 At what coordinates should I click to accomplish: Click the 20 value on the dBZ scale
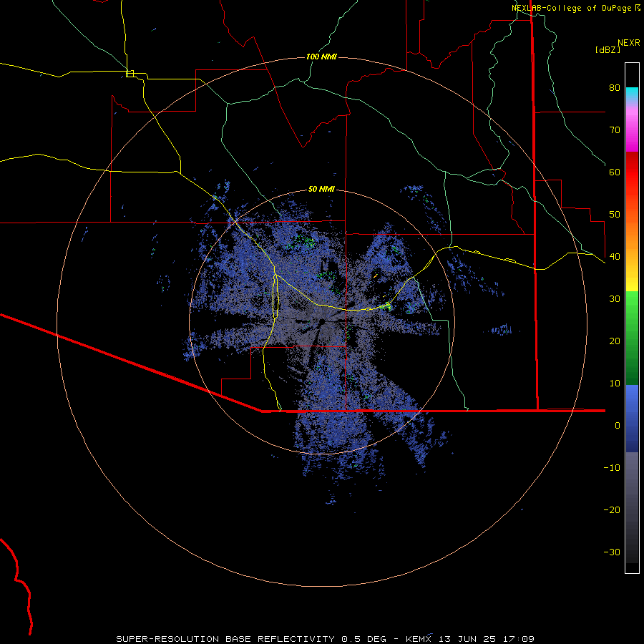pyautogui.click(x=615, y=341)
